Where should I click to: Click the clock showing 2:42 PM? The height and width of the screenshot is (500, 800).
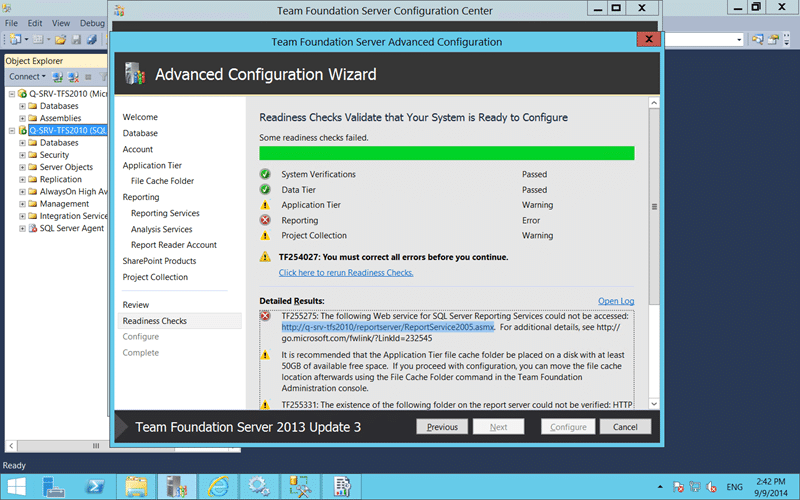tap(770, 481)
